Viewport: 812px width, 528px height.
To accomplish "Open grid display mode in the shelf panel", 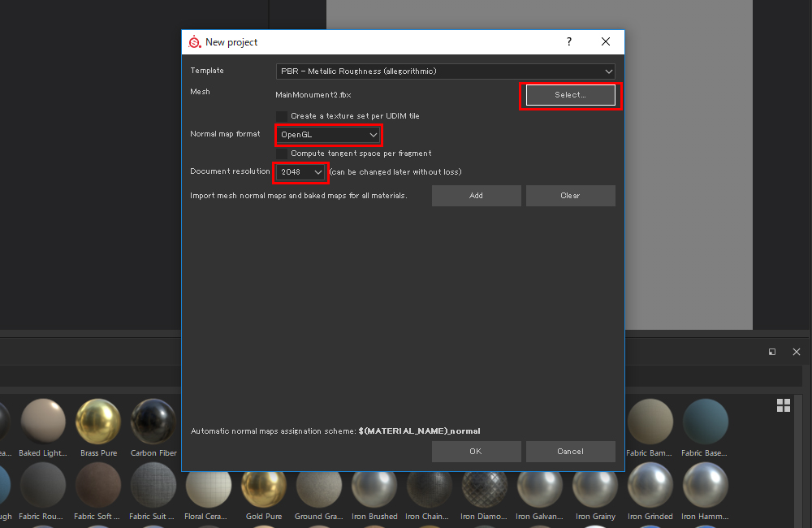I will click(783, 405).
